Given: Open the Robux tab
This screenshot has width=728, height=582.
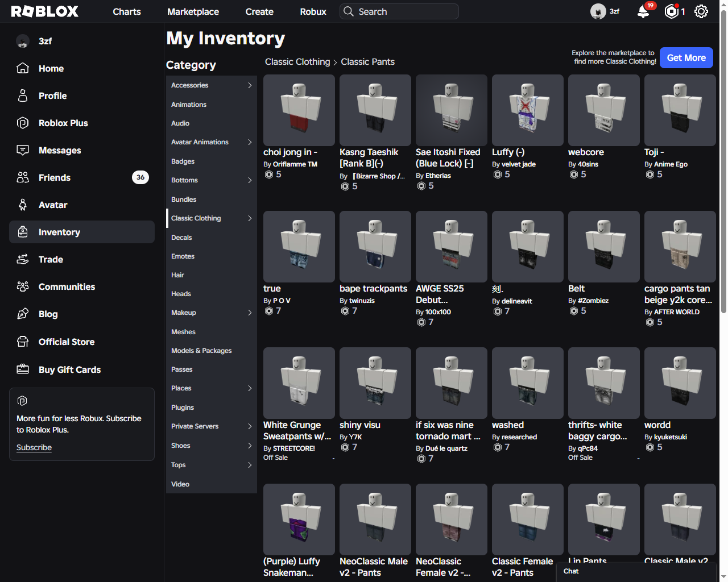Looking at the screenshot, I should click(313, 11).
